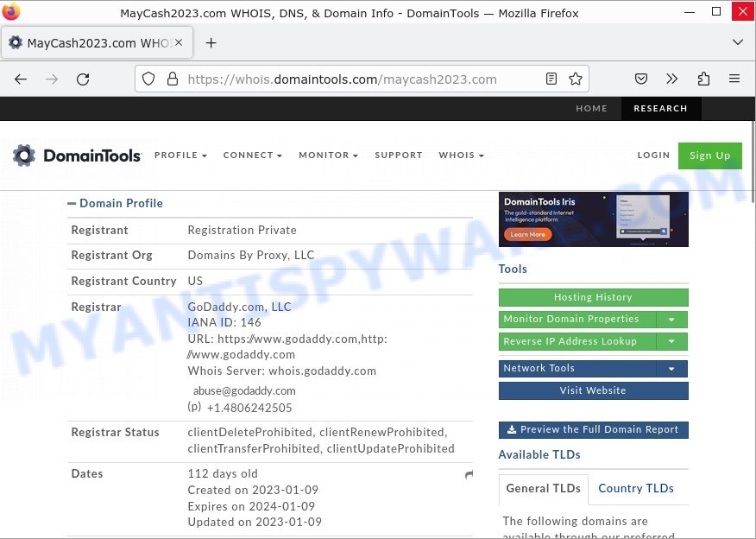Click the DomainTools gear logo

[24, 155]
